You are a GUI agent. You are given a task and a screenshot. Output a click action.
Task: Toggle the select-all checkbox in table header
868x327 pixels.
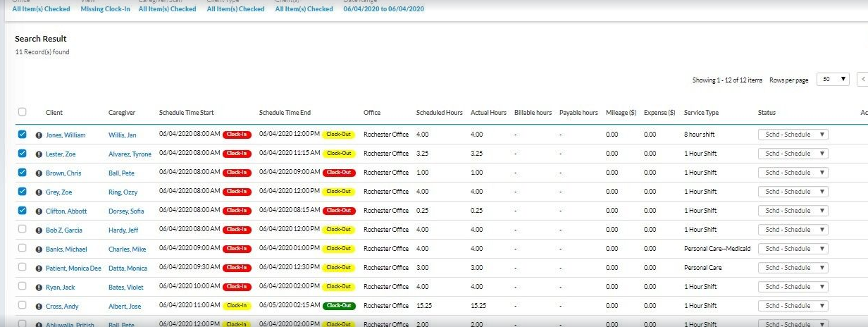[x=22, y=112]
